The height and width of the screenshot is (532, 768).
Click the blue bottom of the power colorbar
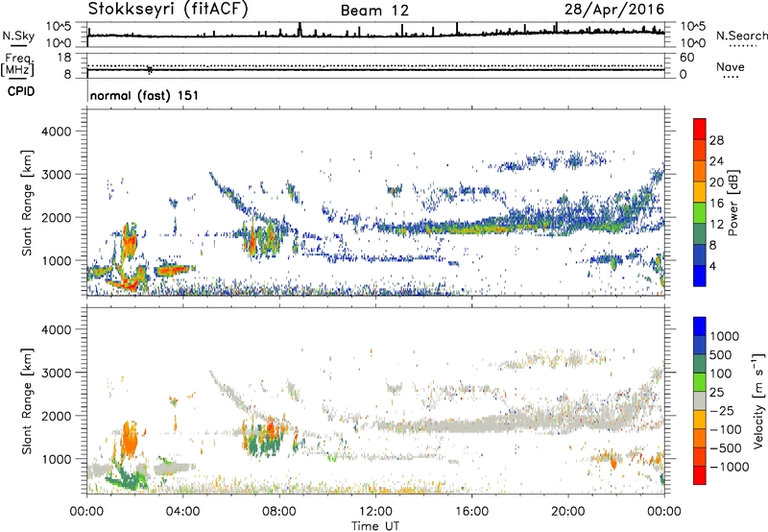[x=700, y=276]
